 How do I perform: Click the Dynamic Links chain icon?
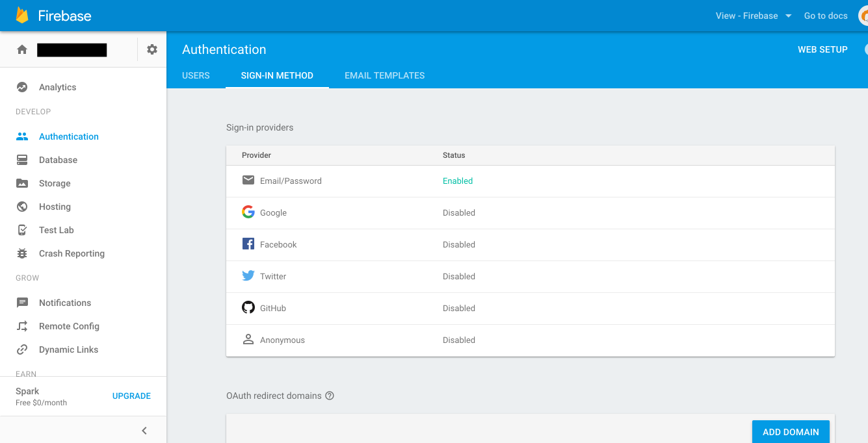pos(22,349)
